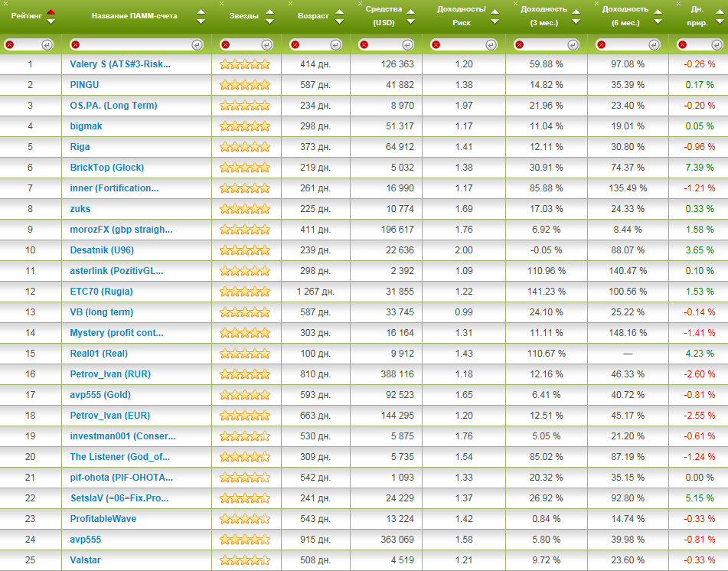Open the Desatnik (U96) account link
Screen dimensions: 728x571
click(x=102, y=250)
